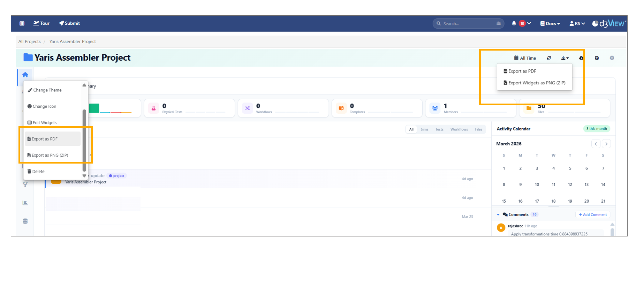Select Change Theme from the menu
The width and height of the screenshot is (644, 287).
point(47,90)
